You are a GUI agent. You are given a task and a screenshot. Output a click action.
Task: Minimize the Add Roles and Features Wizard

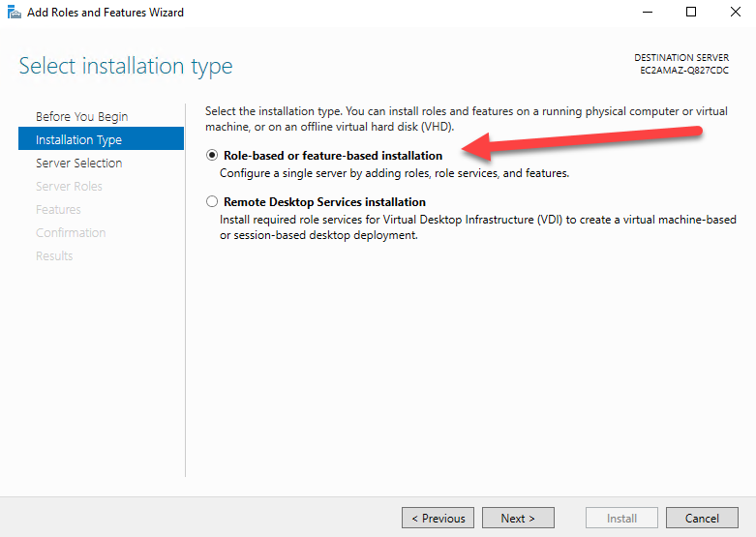[x=647, y=13]
